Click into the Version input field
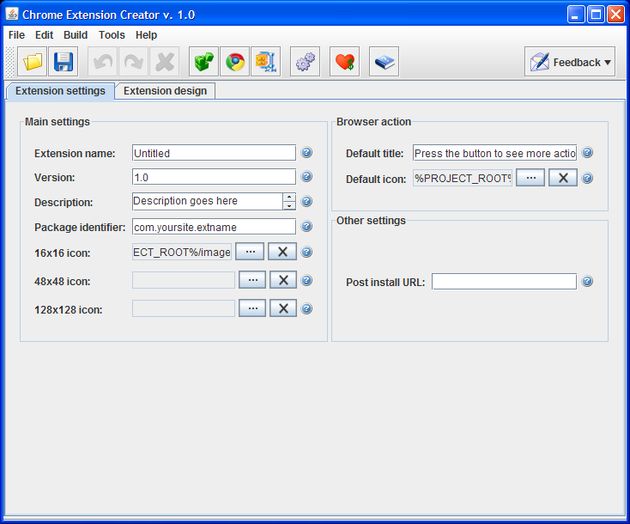This screenshot has width=630, height=524. tap(214, 177)
